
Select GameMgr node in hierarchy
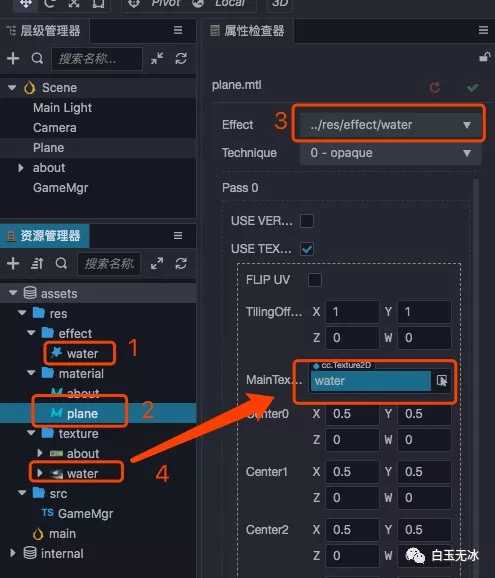(60, 188)
